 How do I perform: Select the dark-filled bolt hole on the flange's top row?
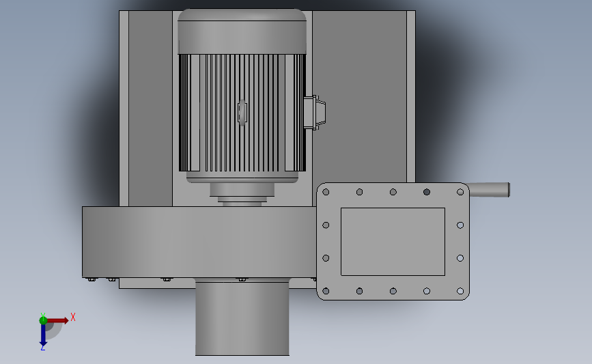pos(427,192)
